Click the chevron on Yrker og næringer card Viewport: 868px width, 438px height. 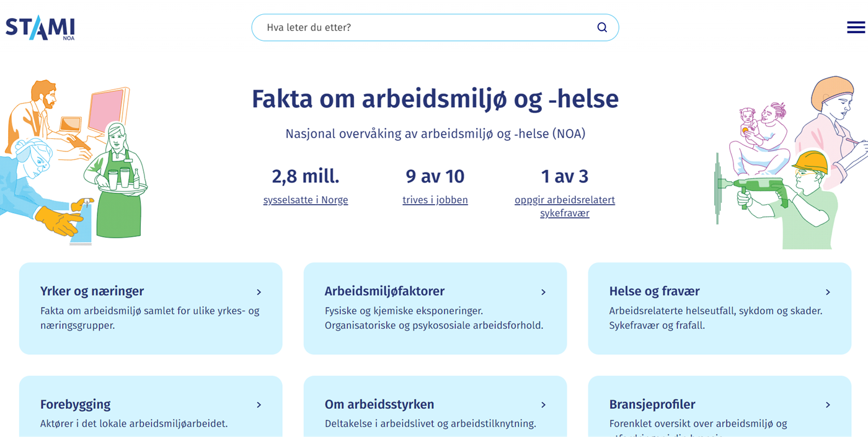(x=259, y=292)
